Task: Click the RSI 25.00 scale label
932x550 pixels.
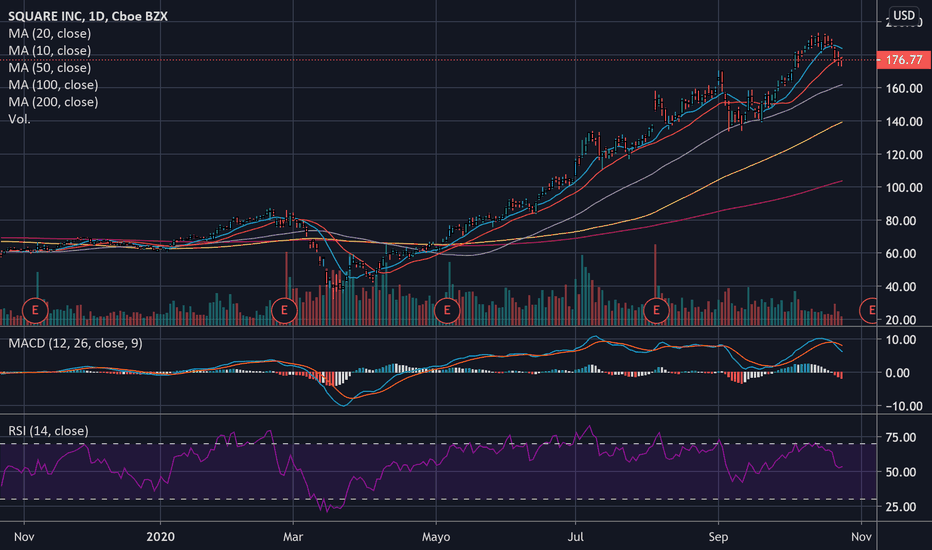Action: [x=900, y=507]
